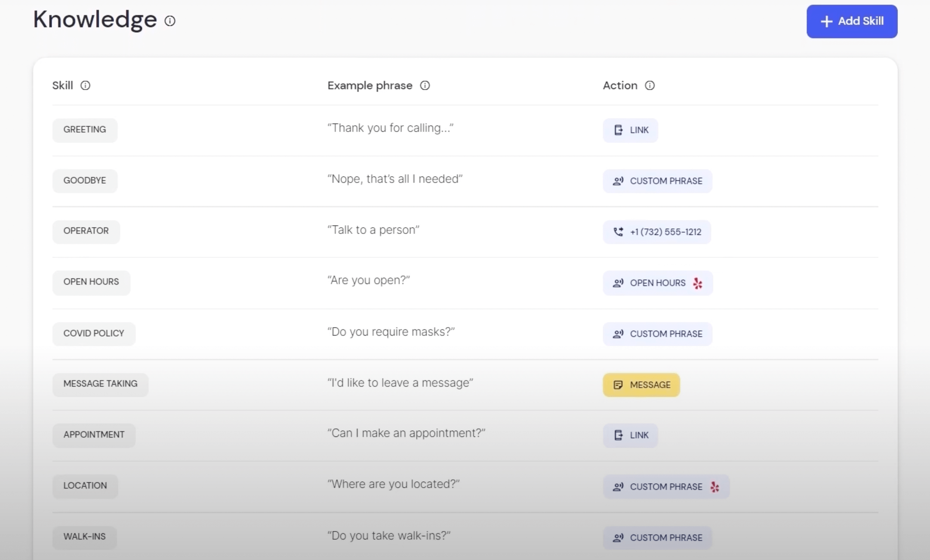
Task: Click the Action column header text
Action: (620, 86)
